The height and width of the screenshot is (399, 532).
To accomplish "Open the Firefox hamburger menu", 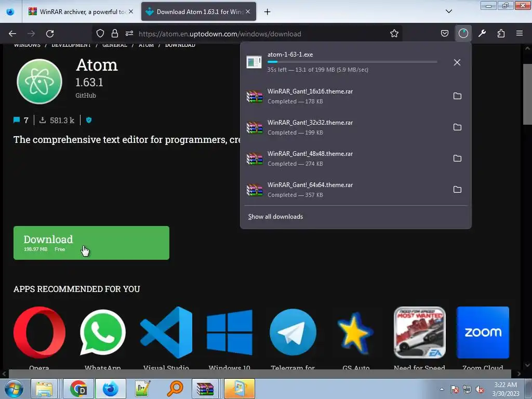I will point(520,33).
